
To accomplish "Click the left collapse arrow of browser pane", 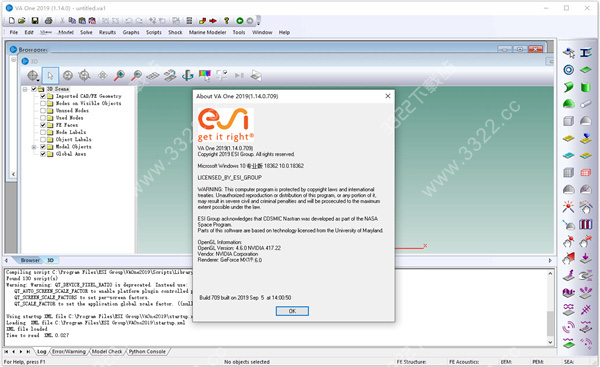I will click(x=13, y=174).
